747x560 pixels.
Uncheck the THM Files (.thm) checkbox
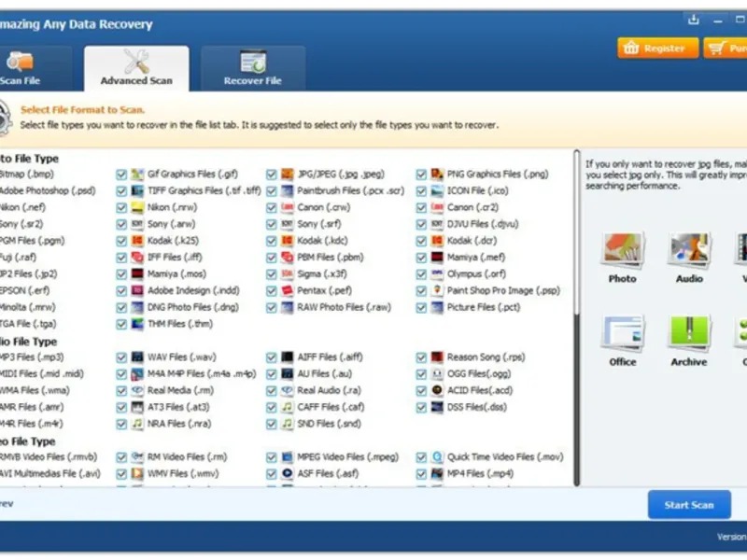coord(121,325)
